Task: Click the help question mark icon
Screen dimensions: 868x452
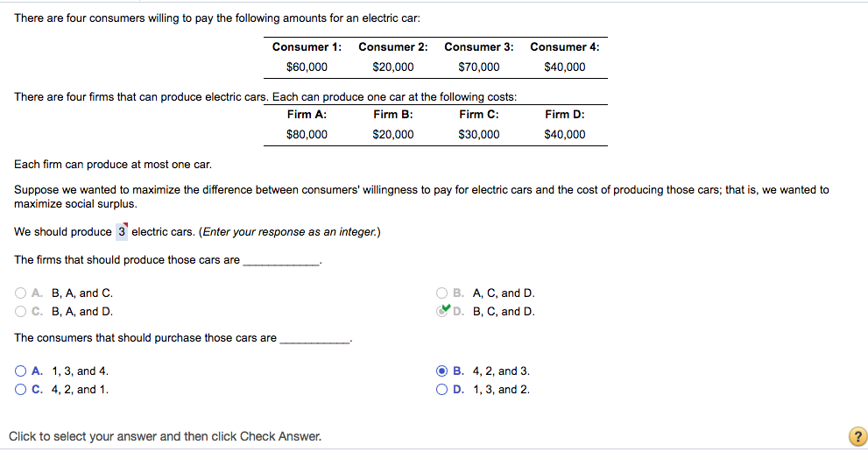Action: [856, 436]
